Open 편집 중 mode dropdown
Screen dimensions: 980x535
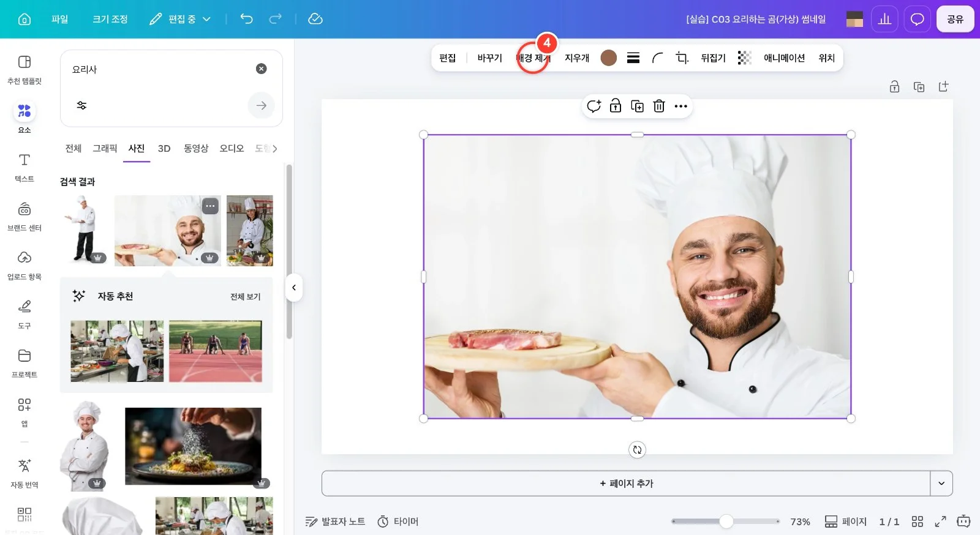coord(181,19)
